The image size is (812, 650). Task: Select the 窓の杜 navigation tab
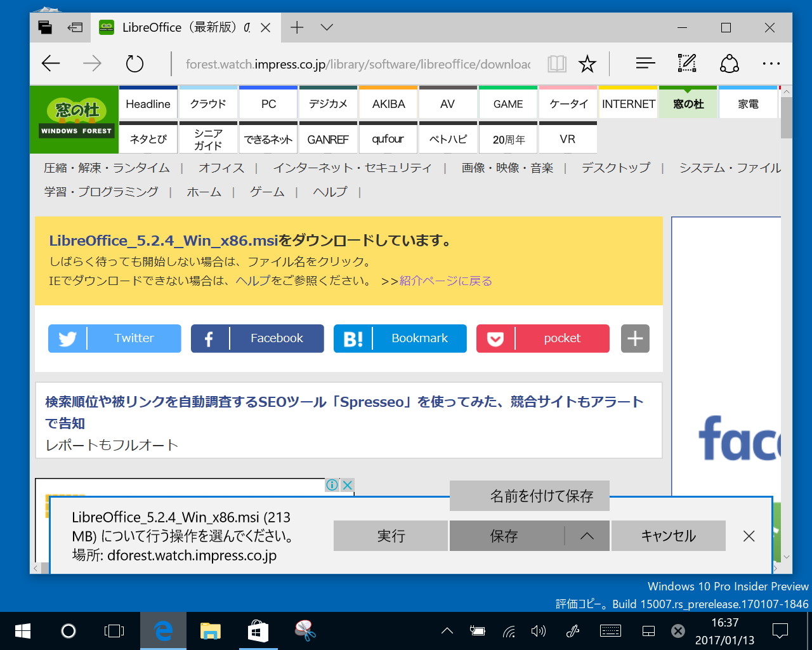[x=688, y=103]
